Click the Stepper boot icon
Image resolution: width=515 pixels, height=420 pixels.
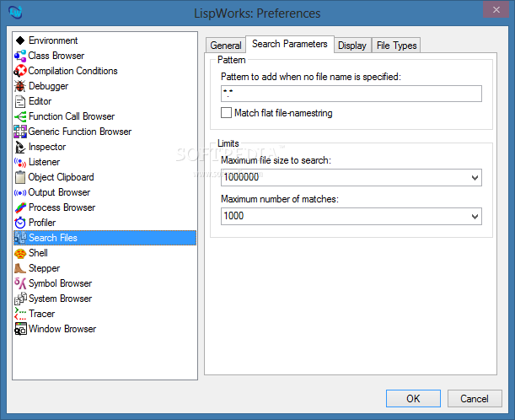click(20, 268)
